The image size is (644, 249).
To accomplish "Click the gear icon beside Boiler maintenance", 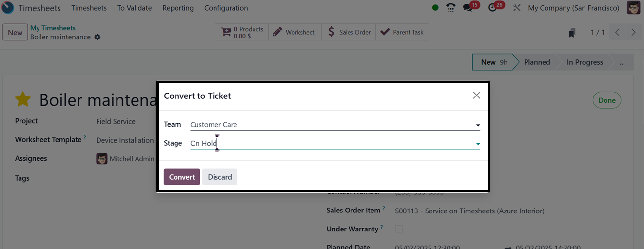I will pyautogui.click(x=98, y=37).
